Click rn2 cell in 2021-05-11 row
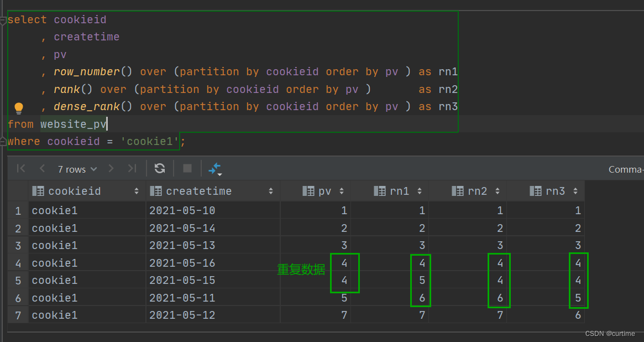The width and height of the screenshot is (644, 342). point(468,298)
